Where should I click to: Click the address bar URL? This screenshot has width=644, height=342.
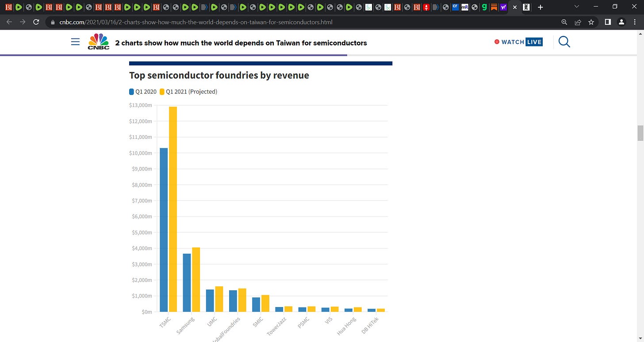tap(195, 22)
